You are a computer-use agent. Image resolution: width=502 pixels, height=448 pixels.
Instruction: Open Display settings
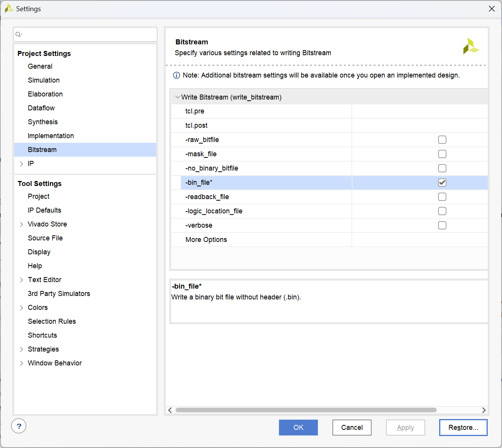(x=39, y=252)
